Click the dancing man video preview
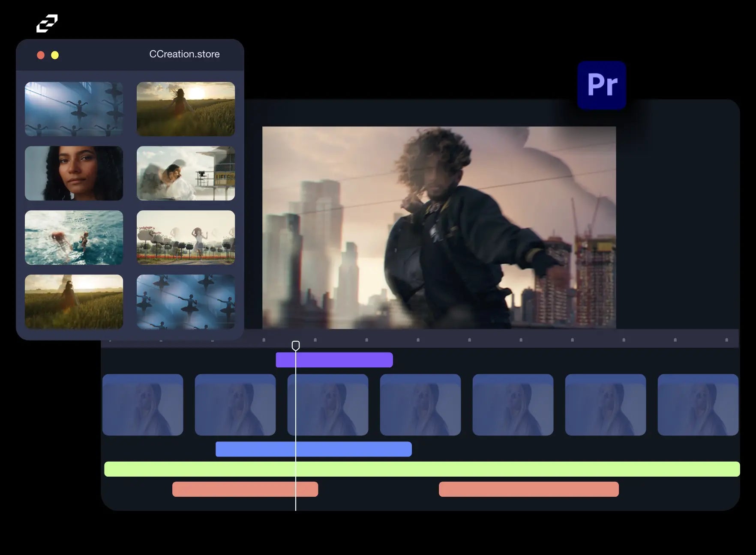The image size is (756, 555). click(x=439, y=227)
